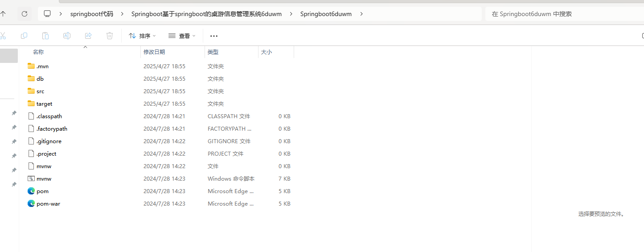Click the 2024/7/28 14:21 date for .classpath

coord(164,116)
